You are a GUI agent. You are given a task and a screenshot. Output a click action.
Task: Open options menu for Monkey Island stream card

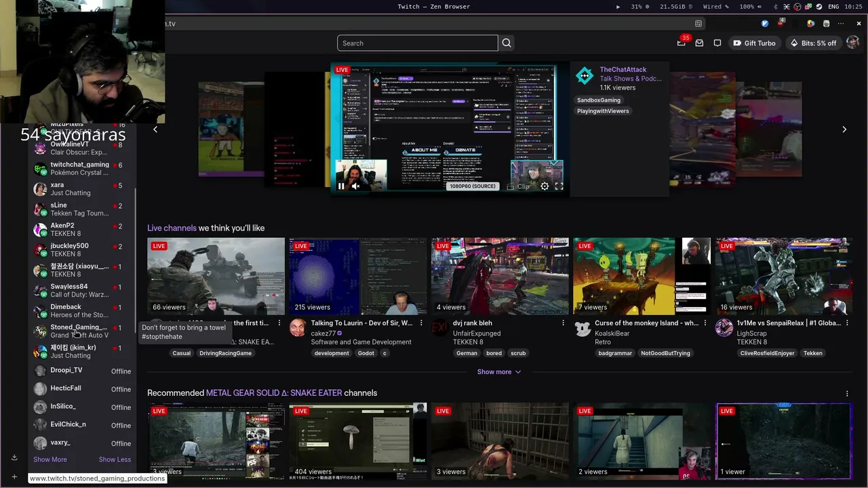pos(705,323)
